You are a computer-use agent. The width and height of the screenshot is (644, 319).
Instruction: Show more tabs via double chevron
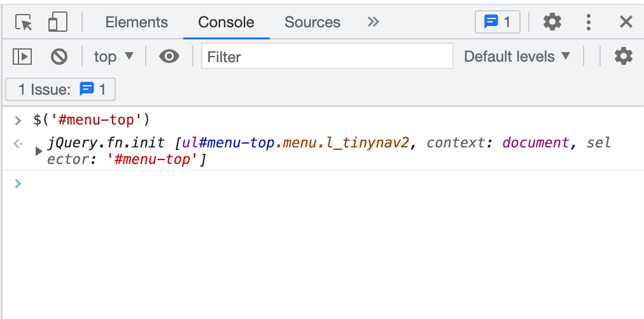coord(373,22)
